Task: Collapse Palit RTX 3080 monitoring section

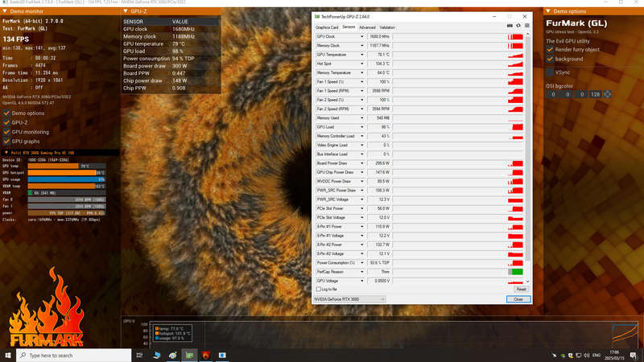Action: (6, 153)
